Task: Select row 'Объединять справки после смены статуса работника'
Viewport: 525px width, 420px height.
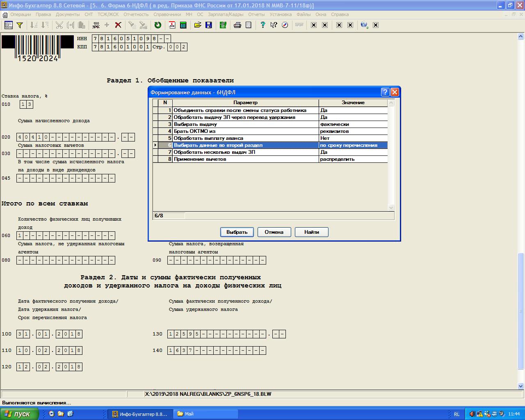Action: point(270,110)
